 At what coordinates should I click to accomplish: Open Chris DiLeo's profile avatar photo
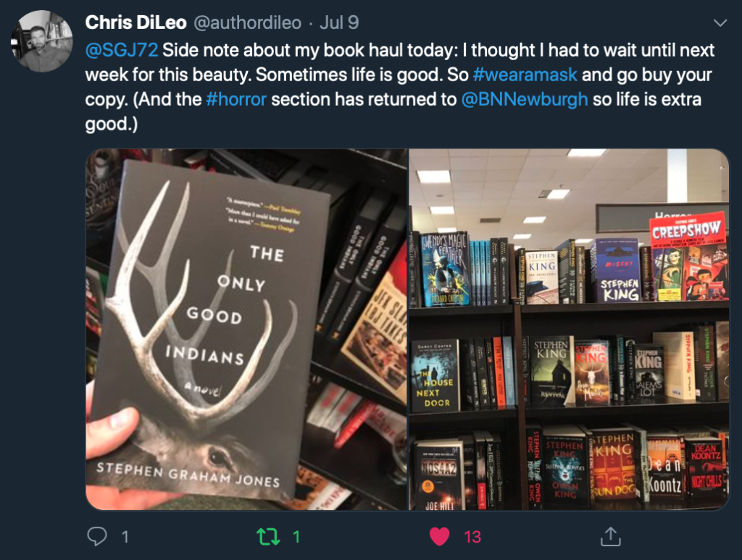pos(41,41)
